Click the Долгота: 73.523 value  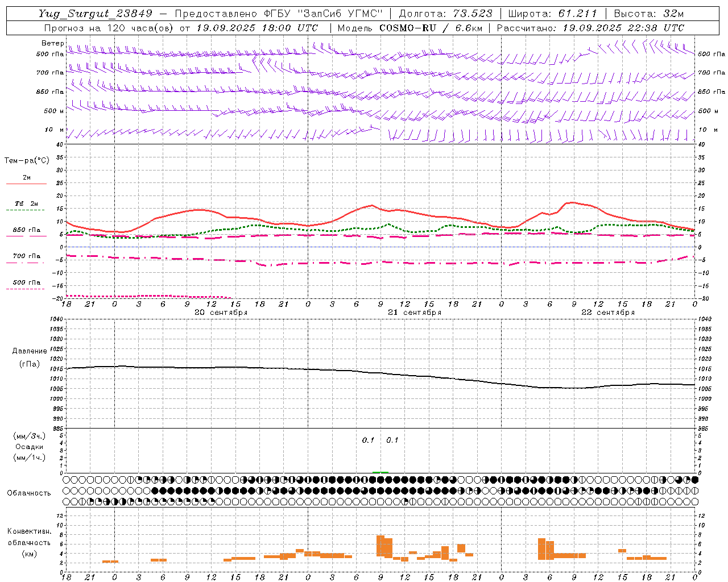pos(446,14)
